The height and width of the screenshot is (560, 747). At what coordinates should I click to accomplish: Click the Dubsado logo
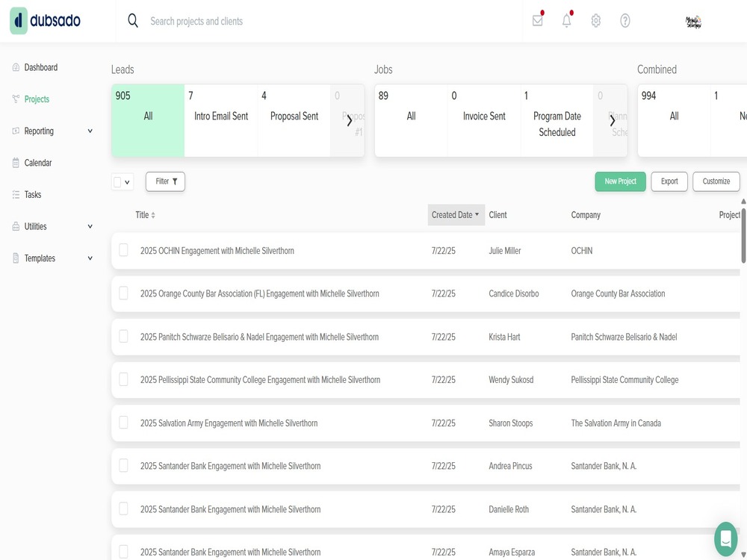[46, 20]
